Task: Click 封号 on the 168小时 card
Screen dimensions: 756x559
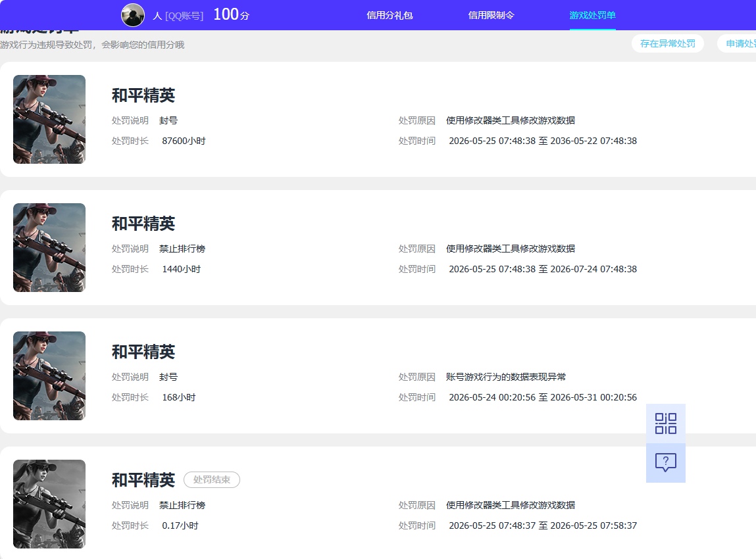Action: (168, 377)
